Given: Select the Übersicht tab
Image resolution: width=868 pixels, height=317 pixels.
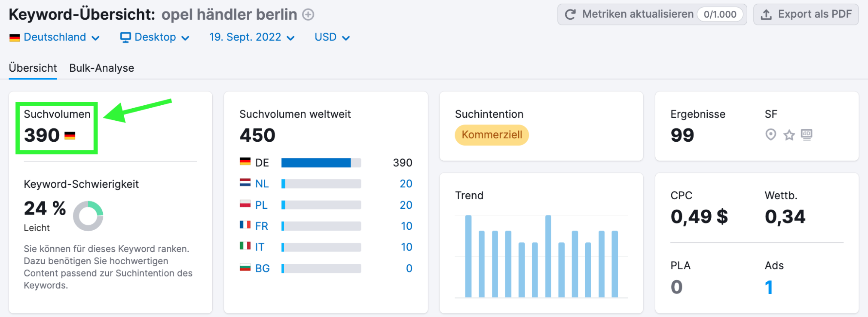Looking at the screenshot, I should (33, 68).
